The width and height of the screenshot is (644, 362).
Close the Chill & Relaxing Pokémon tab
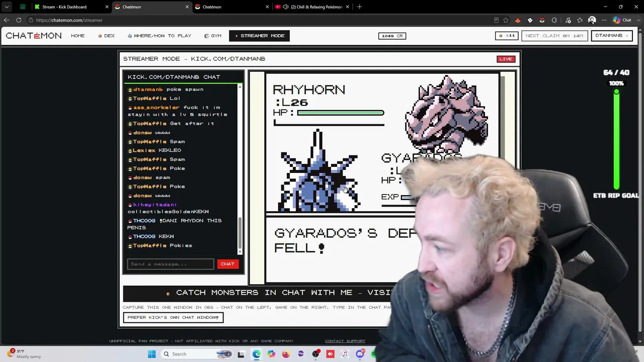click(x=347, y=7)
